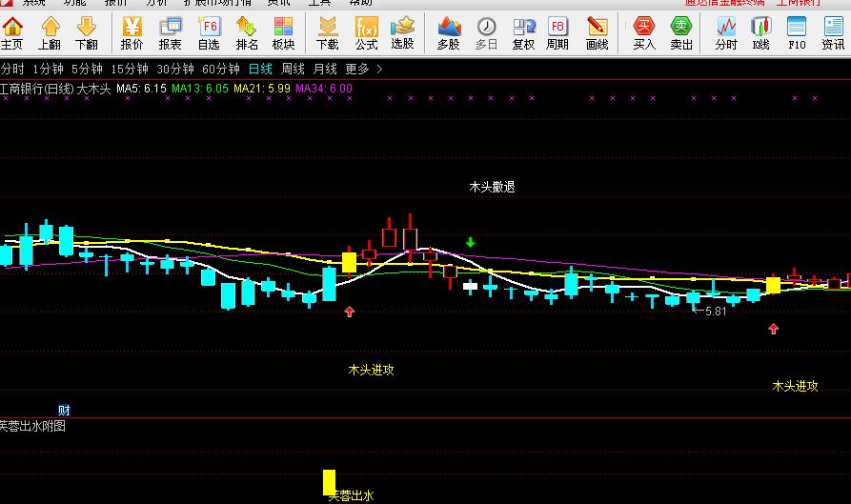Select the 日线 daily period tab

coord(260,70)
